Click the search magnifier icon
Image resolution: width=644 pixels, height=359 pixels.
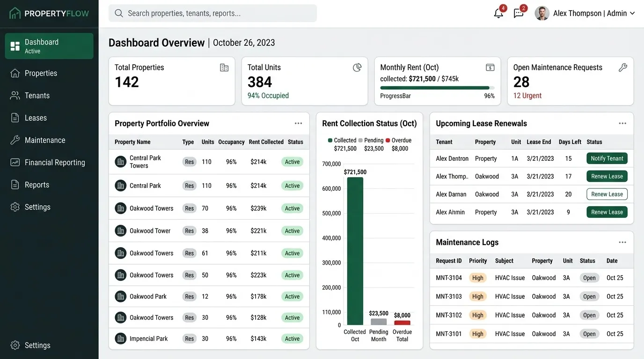pos(119,13)
